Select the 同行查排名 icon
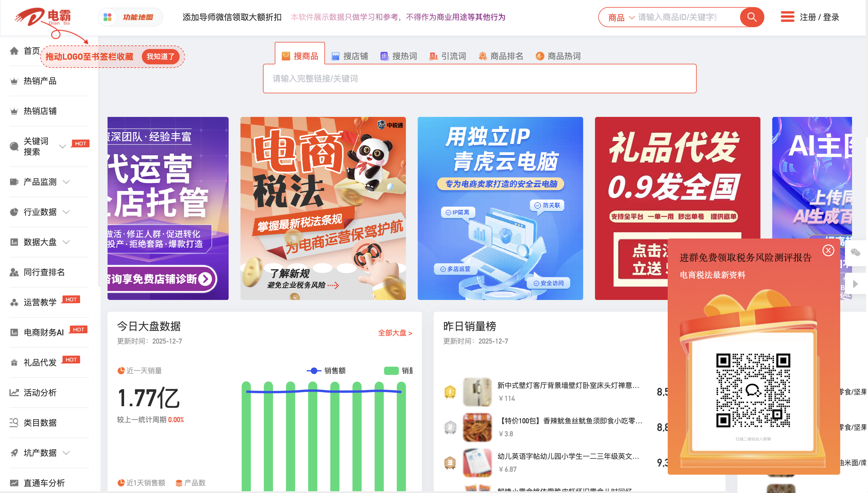Screen dimensions: 868x493 click(x=14, y=272)
